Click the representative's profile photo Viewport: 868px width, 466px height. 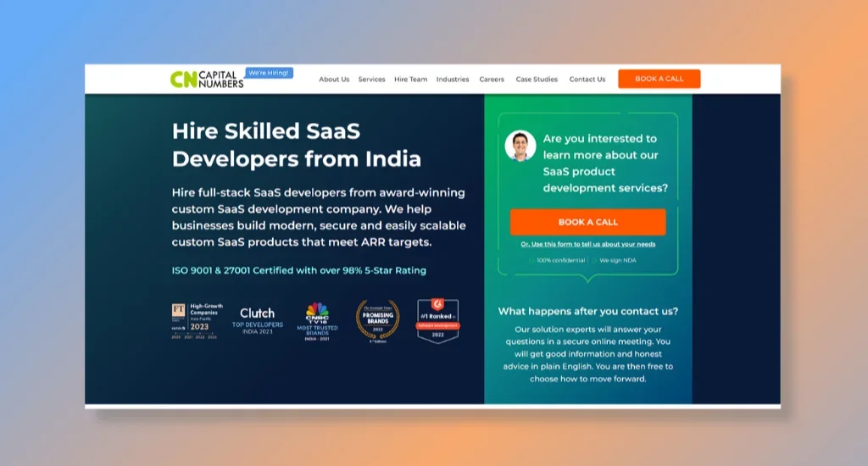[520, 146]
